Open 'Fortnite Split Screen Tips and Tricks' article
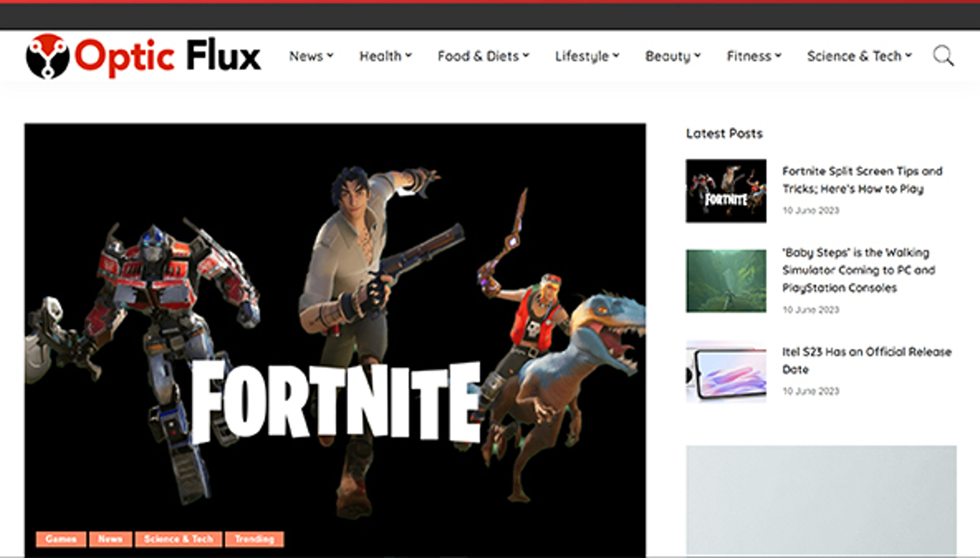The image size is (980, 558). click(862, 180)
